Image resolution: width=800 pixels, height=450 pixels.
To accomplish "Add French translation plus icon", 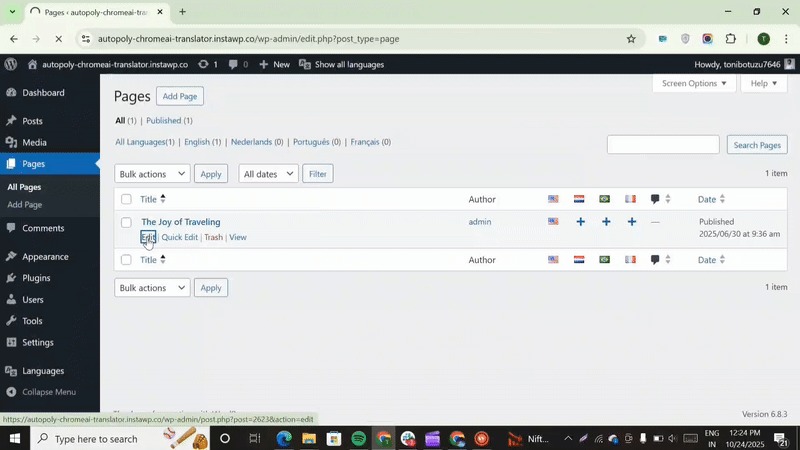I will tap(632, 221).
